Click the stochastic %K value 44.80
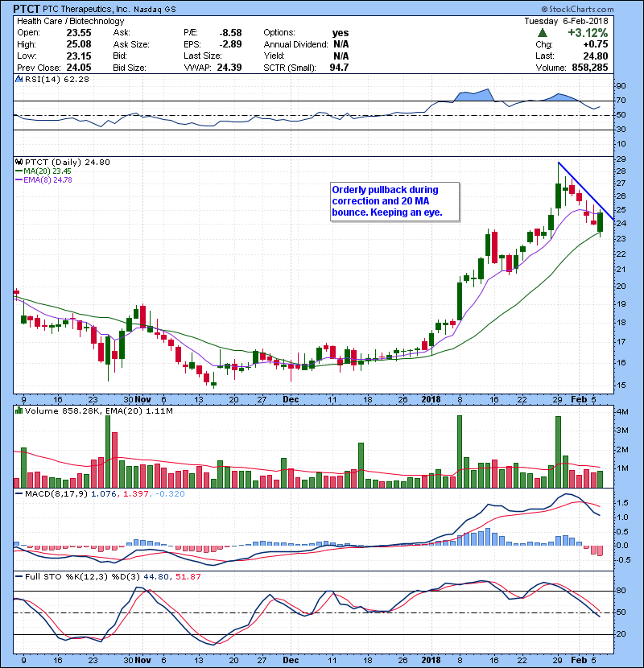Screen dimensions: 644x668 tap(156, 577)
